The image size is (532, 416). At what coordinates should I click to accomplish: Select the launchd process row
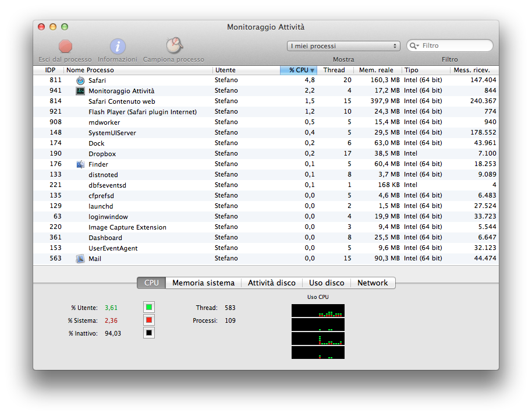point(266,206)
